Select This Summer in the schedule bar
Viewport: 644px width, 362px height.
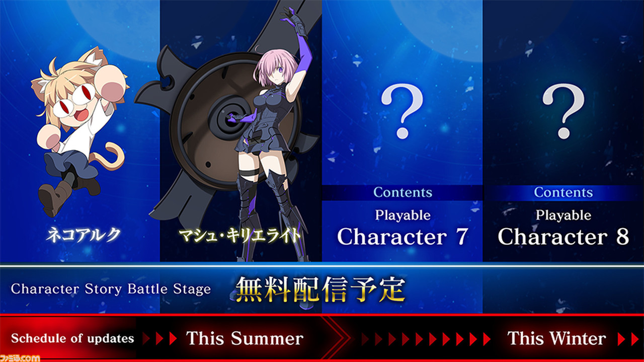pyautogui.click(x=245, y=338)
